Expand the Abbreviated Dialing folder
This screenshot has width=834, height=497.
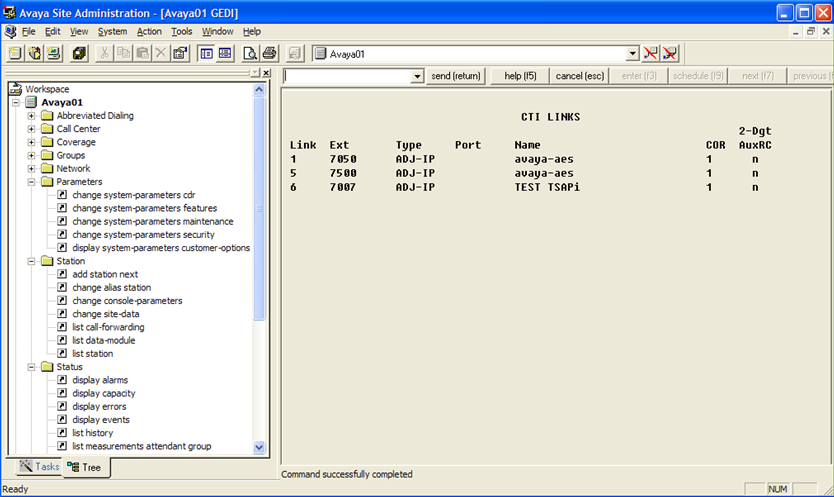pos(31,115)
